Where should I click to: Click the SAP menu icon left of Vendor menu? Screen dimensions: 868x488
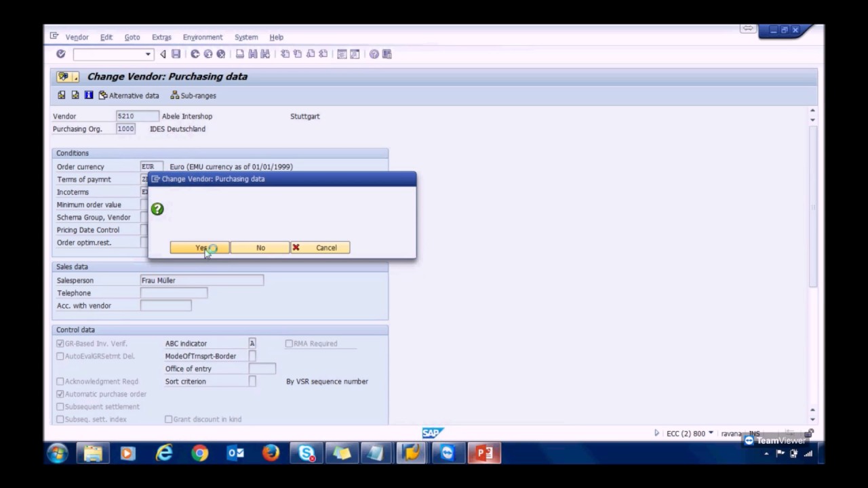click(x=54, y=37)
